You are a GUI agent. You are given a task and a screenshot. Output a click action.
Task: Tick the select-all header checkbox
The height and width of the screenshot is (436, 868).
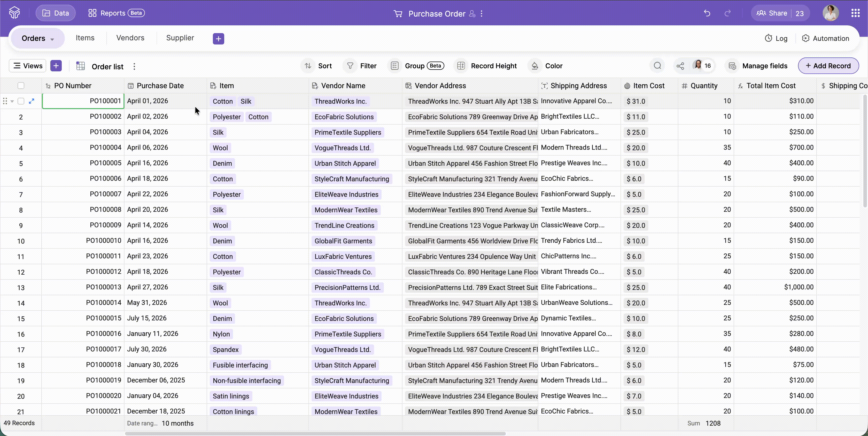[x=21, y=86]
